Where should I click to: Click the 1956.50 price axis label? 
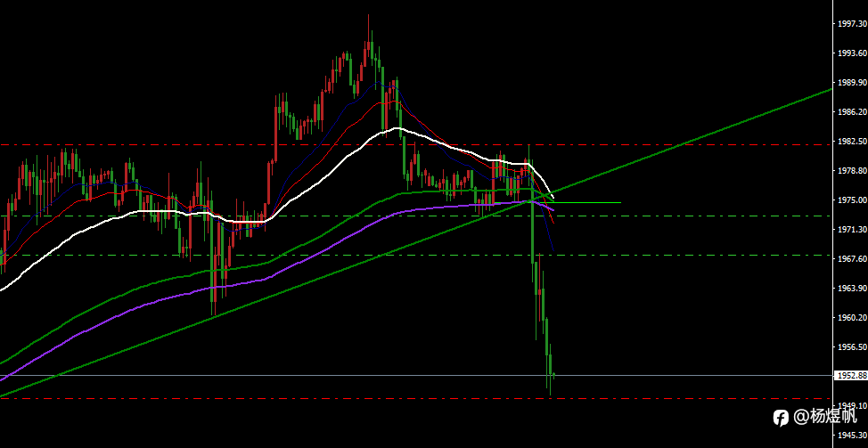[x=852, y=346]
